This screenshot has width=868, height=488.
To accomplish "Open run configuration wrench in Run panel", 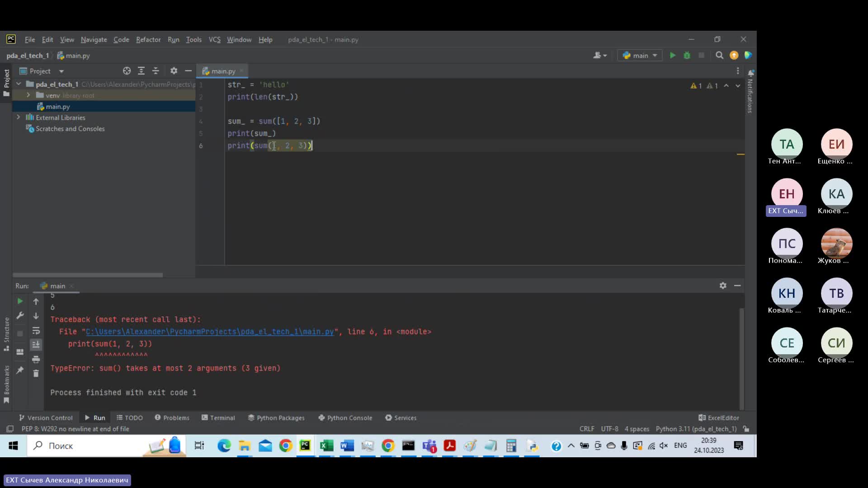I will (x=20, y=315).
